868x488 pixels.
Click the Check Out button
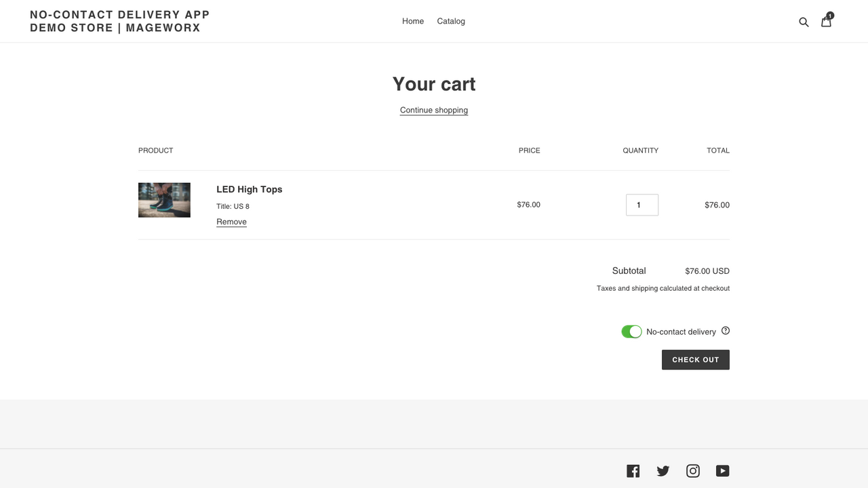[696, 360]
